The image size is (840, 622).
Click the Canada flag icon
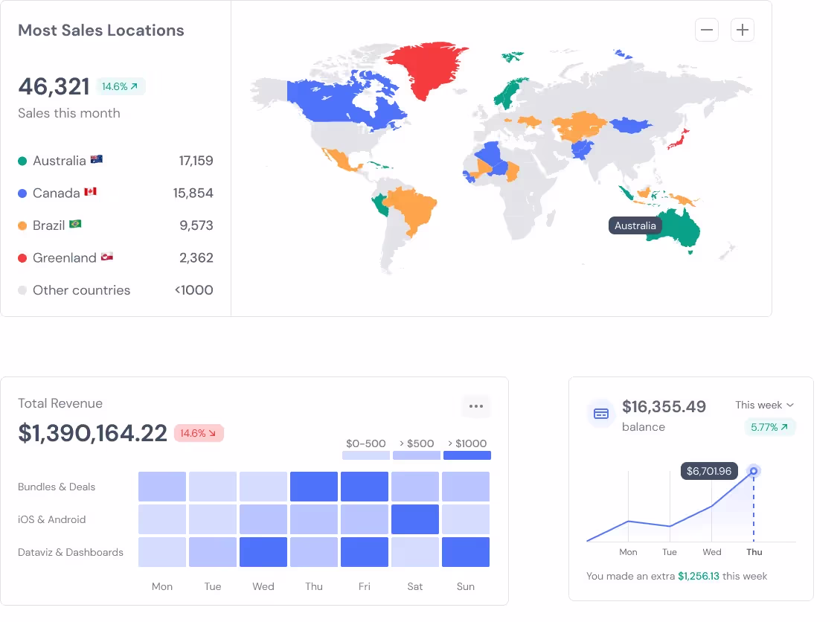[x=90, y=192]
